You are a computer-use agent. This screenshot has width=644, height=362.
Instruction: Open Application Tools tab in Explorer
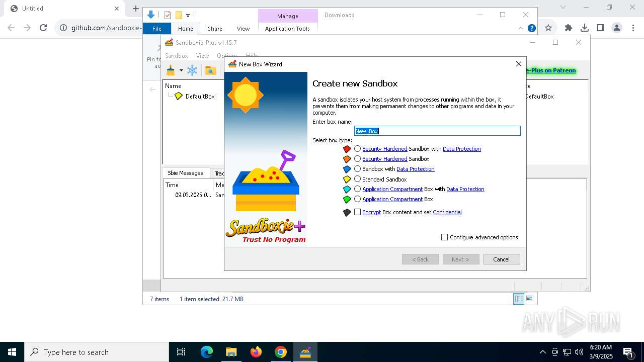pyautogui.click(x=287, y=29)
